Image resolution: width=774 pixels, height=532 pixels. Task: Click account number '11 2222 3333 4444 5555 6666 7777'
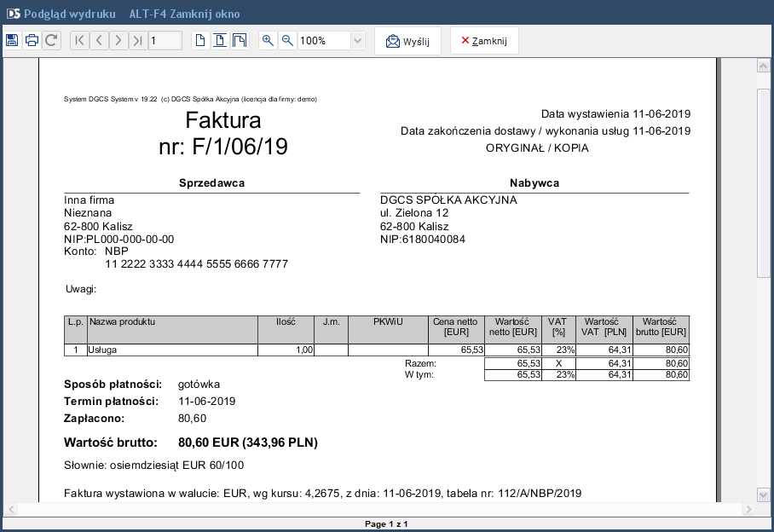[x=196, y=264]
